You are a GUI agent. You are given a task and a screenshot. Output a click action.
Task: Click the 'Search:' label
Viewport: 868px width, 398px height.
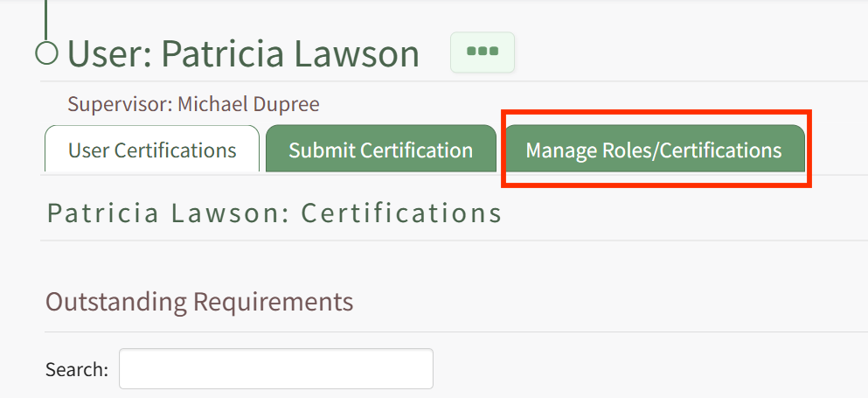pos(77,369)
